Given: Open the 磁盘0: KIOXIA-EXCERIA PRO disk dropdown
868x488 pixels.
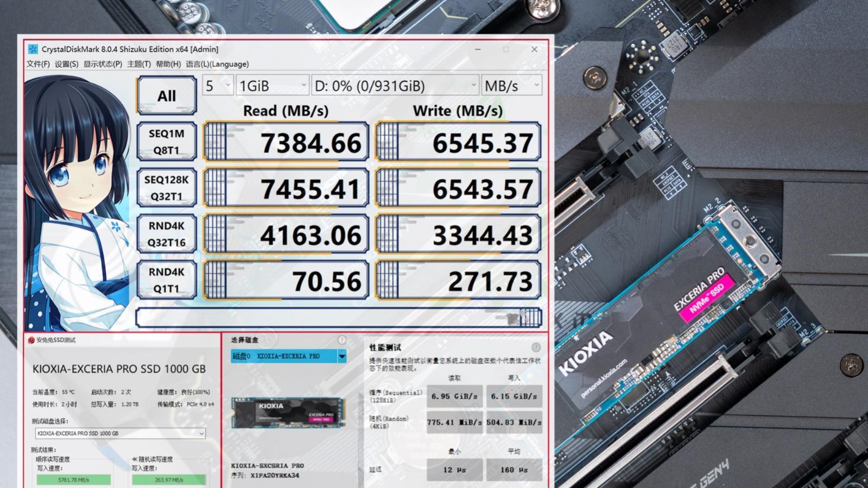Looking at the screenshot, I should click(x=289, y=357).
